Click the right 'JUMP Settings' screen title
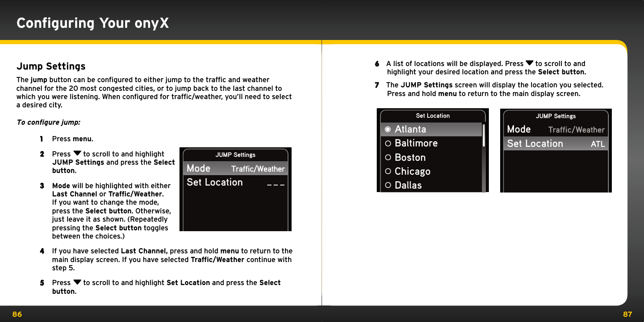 (x=556, y=116)
